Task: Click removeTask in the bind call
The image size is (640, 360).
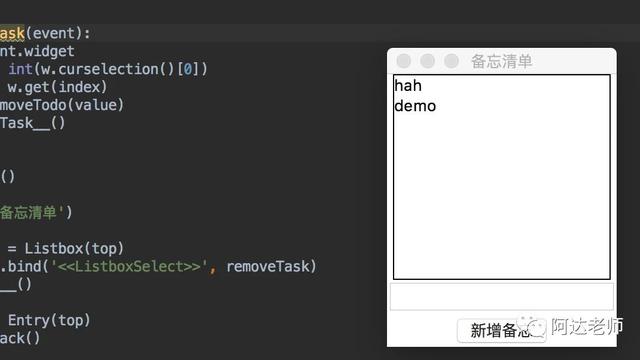Action: tap(268, 267)
